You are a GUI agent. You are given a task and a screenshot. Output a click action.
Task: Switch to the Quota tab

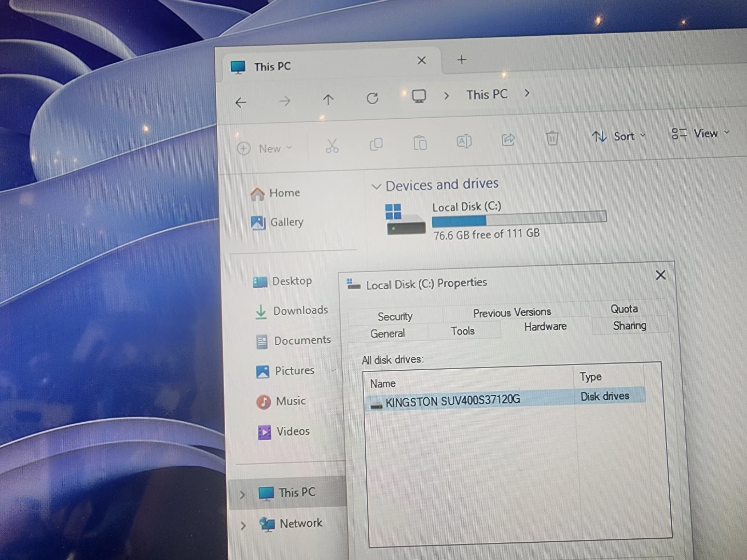pos(624,309)
